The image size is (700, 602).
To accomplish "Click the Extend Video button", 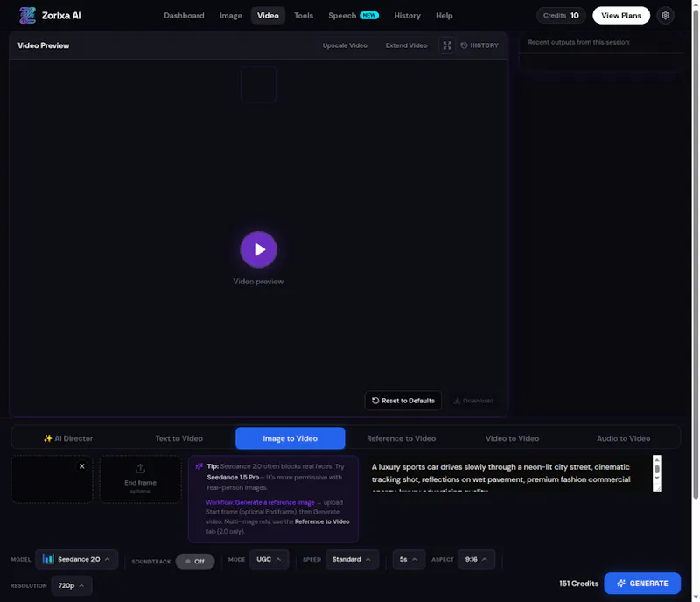I will click(406, 45).
